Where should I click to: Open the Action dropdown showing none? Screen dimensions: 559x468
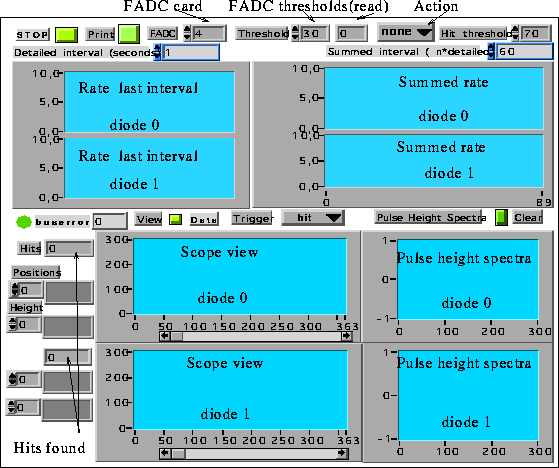point(405,32)
